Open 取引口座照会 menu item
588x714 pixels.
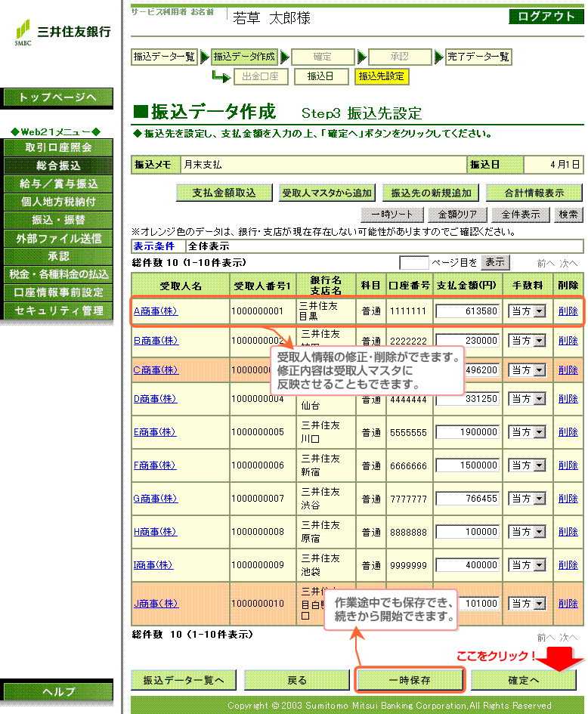tap(58, 147)
